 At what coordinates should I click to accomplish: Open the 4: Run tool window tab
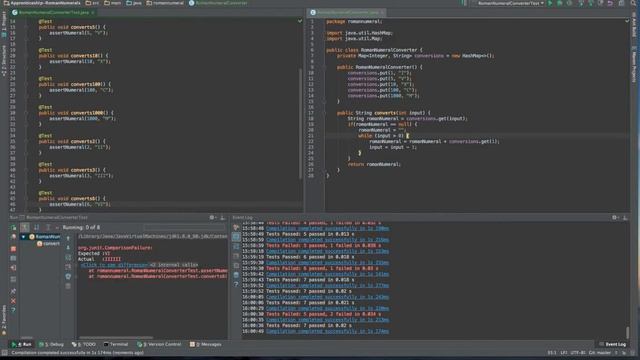(22, 344)
